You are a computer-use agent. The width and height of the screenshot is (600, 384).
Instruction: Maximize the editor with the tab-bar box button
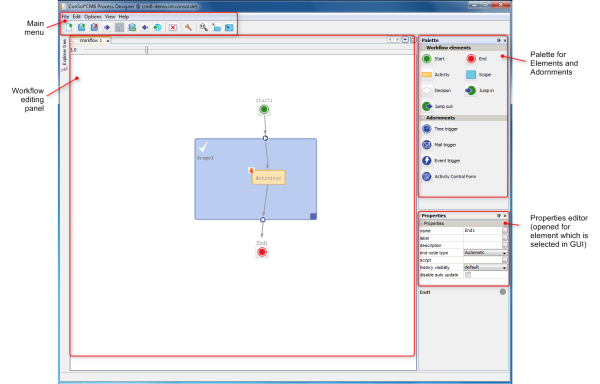[412, 40]
